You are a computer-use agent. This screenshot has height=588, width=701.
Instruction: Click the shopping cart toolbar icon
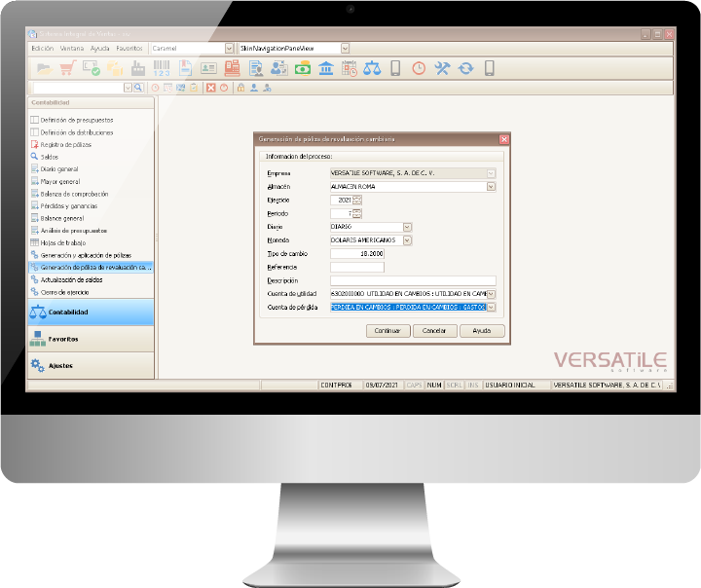pyautogui.click(x=67, y=68)
